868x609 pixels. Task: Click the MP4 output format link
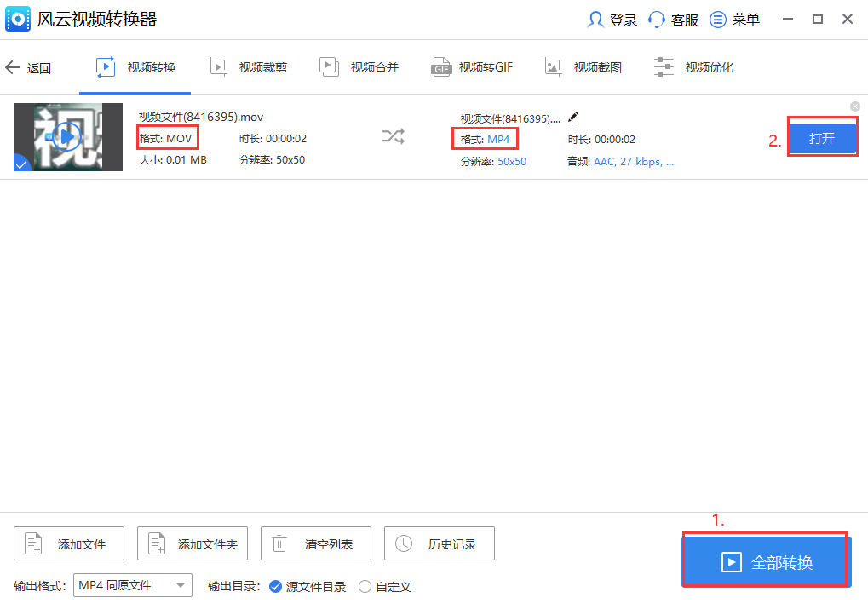pos(498,140)
